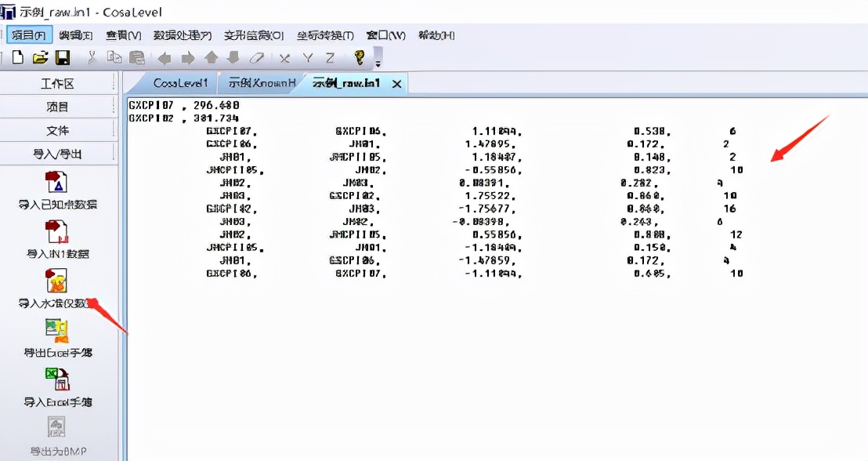The image size is (868, 461).
Task: Click the 导入已知点数据 icon
Action: [x=57, y=182]
